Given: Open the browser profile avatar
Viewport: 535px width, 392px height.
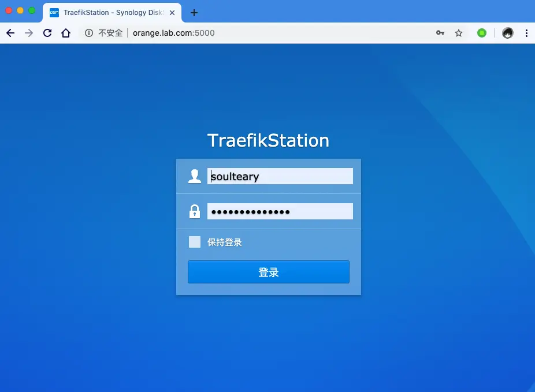Looking at the screenshot, I should [x=507, y=33].
